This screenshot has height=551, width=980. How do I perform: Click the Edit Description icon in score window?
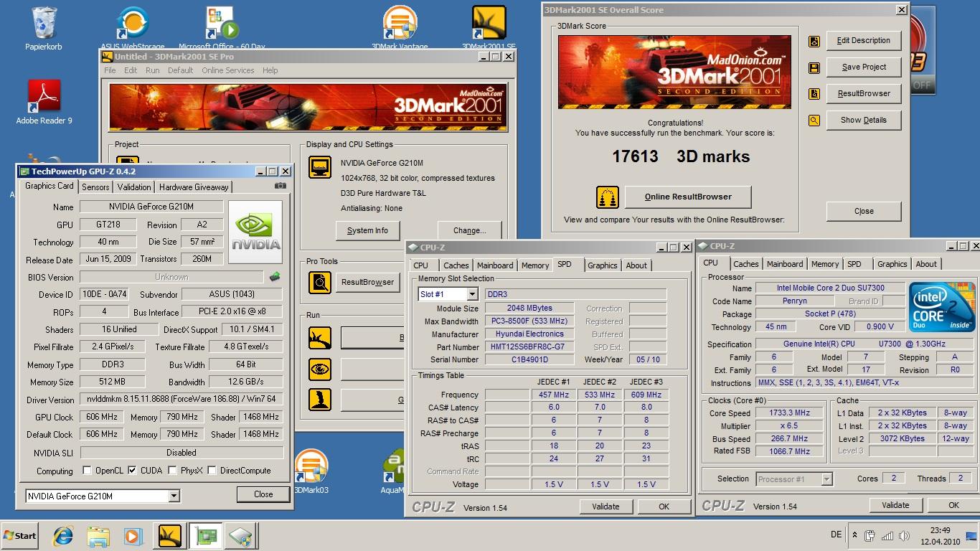point(814,42)
